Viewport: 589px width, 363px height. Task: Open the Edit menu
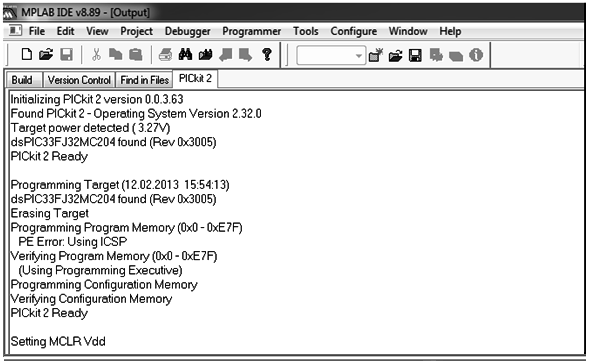tap(65, 31)
